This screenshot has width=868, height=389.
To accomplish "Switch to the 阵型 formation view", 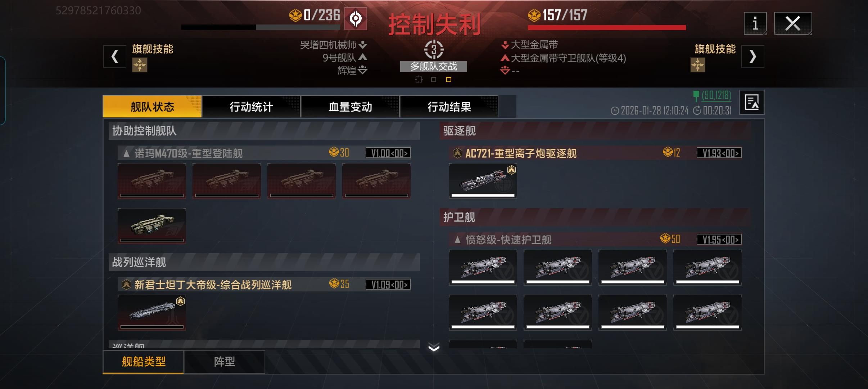I will 225,362.
